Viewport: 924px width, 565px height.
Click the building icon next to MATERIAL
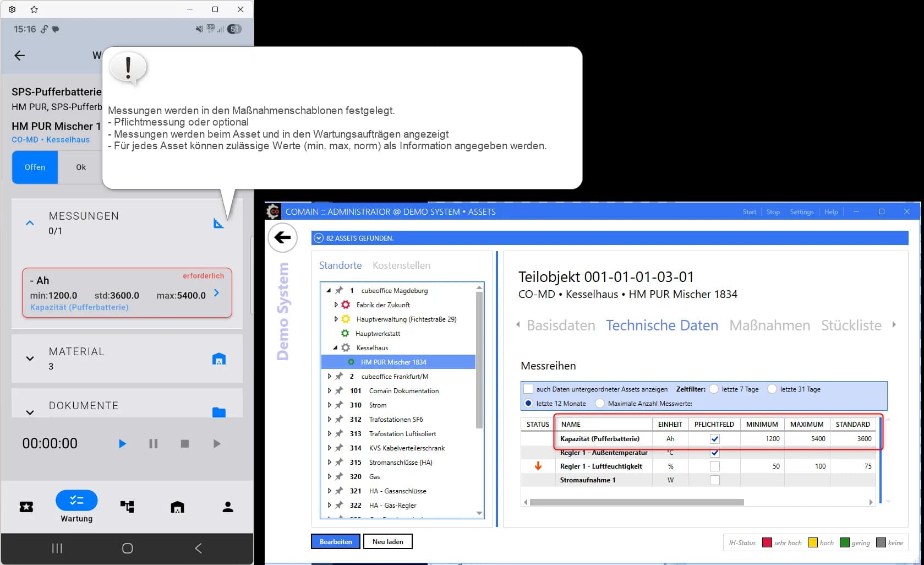pyautogui.click(x=219, y=358)
